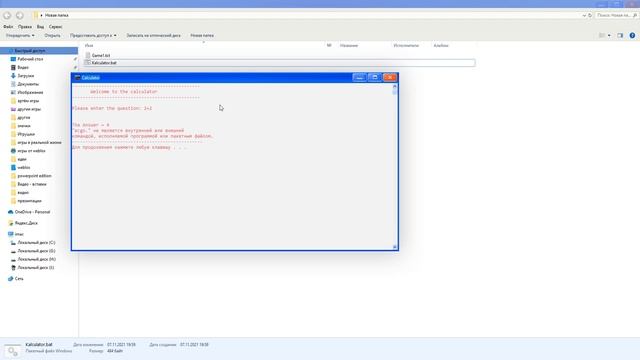Select powerpoint edition folder

(x=34, y=176)
